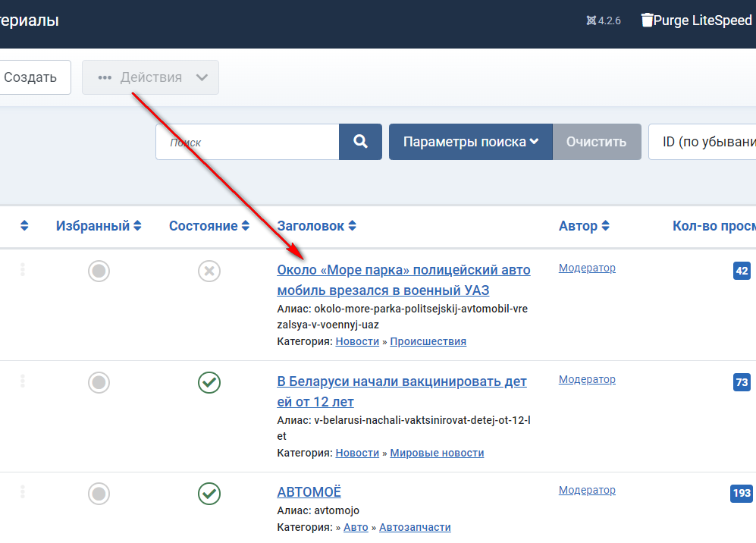756x543 pixels.
Task: Click the Purge LiteSpeed trash icon
Action: click(x=647, y=20)
